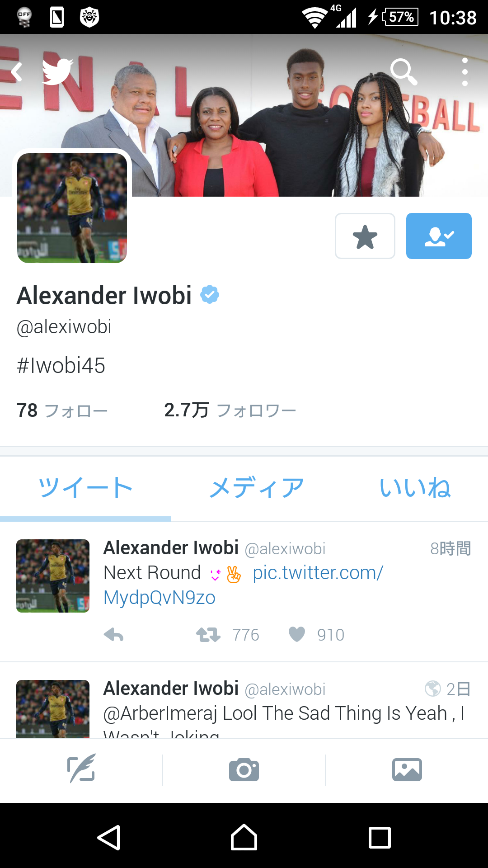Open search with the magnifier icon
This screenshot has width=488, height=868.
tap(404, 71)
